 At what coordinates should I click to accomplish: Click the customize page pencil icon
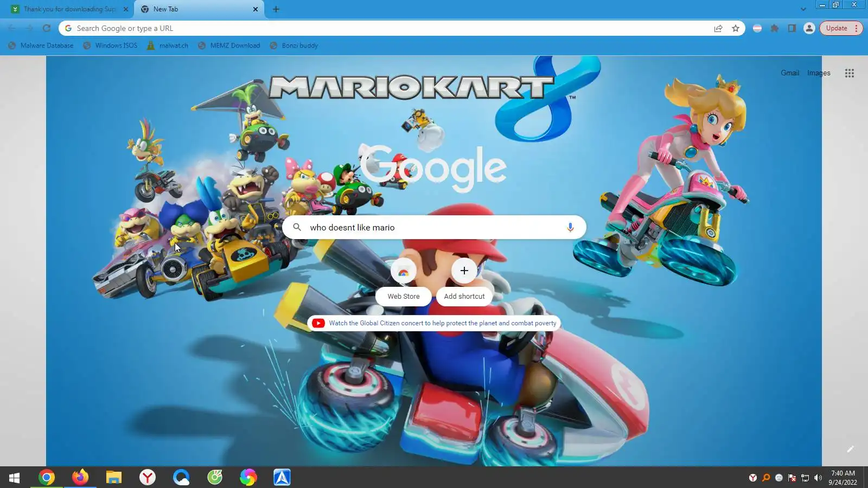click(850, 449)
